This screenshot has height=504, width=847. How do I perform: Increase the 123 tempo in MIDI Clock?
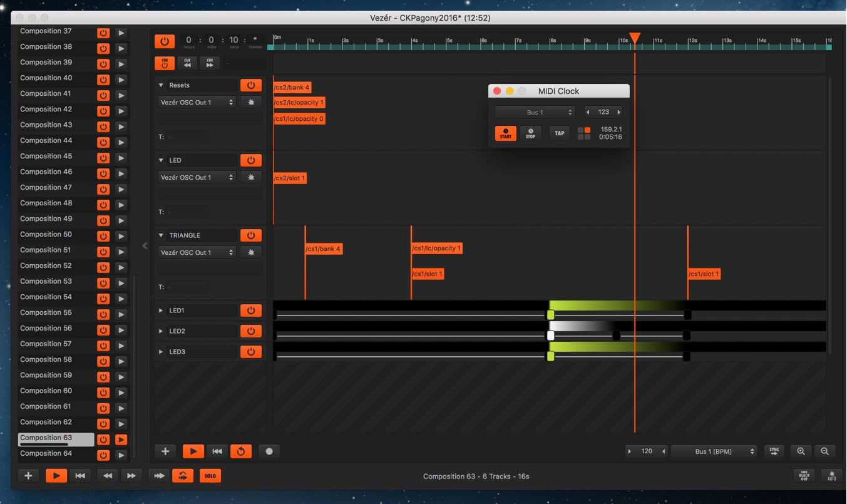(619, 112)
